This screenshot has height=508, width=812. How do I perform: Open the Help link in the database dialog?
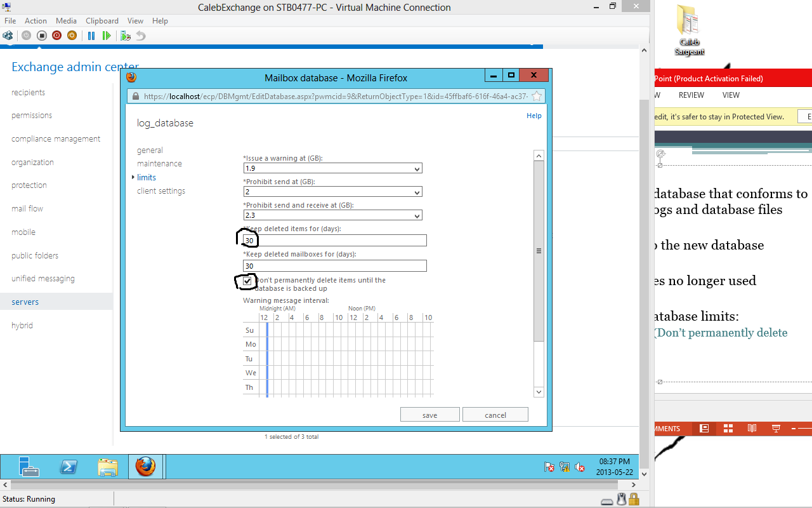(x=534, y=116)
